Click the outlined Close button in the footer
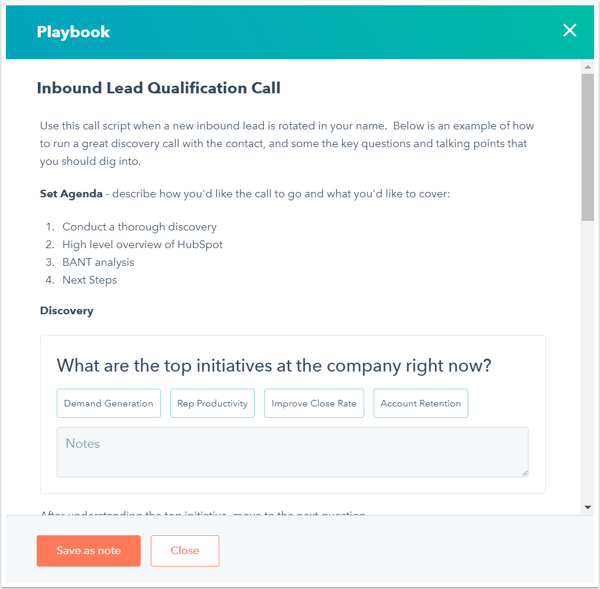 pyautogui.click(x=185, y=551)
